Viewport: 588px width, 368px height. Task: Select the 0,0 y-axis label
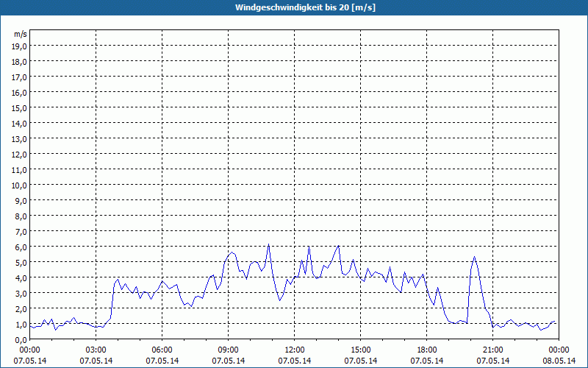tap(21, 340)
